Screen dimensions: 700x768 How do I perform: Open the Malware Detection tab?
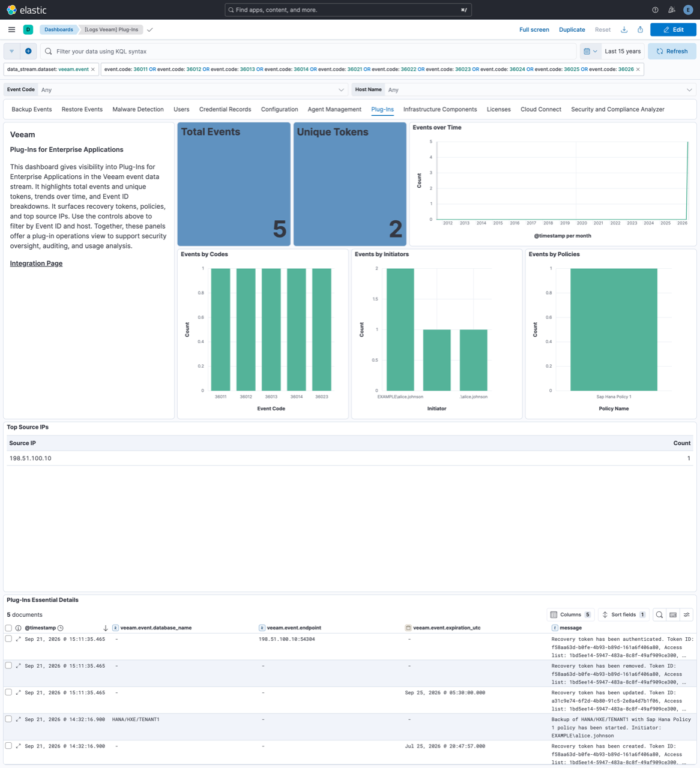138,110
